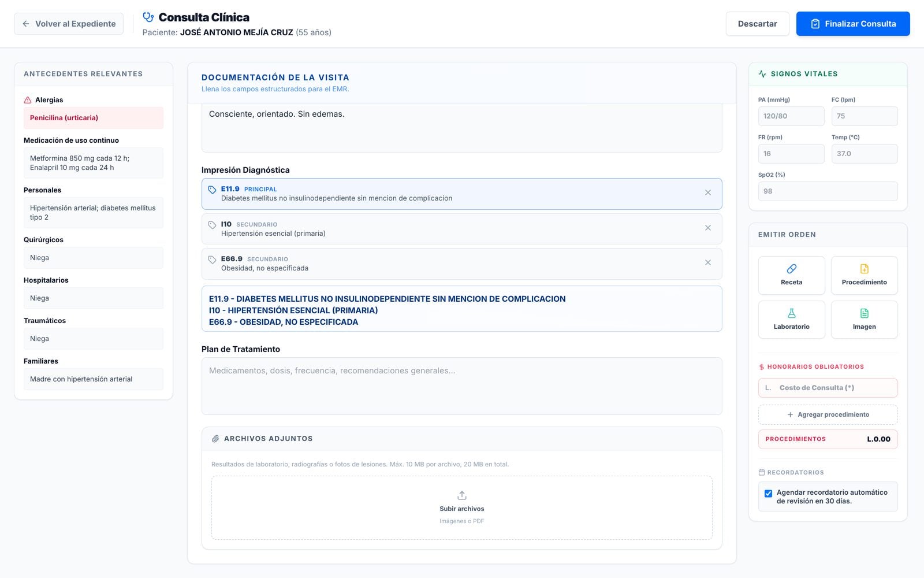The image size is (924, 578).
Task: Click Agregar procedimiento button
Action: pyautogui.click(x=828, y=414)
